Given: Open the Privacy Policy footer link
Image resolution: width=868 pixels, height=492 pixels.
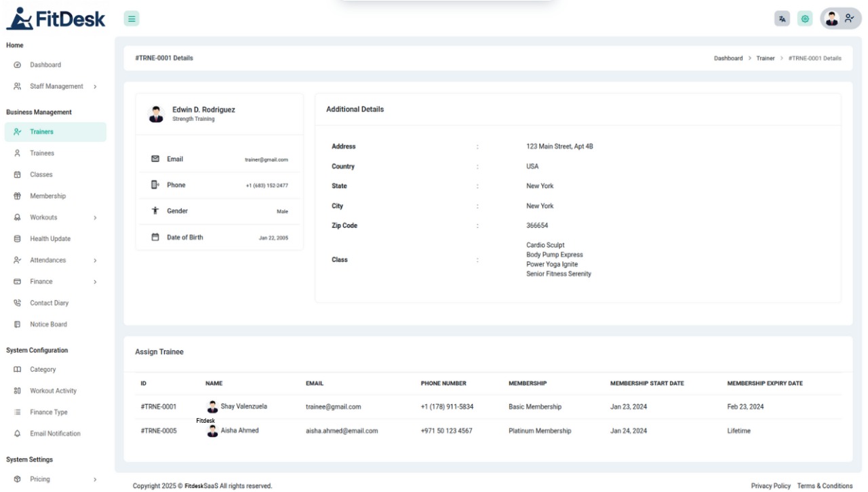Looking at the screenshot, I should tap(770, 486).
